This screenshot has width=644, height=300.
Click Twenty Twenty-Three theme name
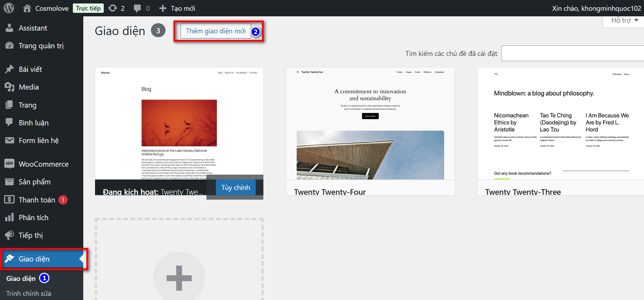point(523,192)
